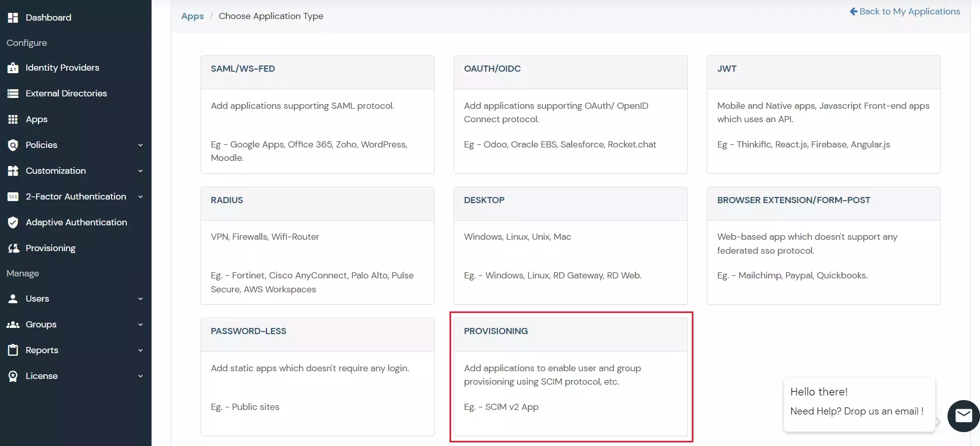The width and height of the screenshot is (980, 446).
Task: Choose the DESKTOP application type
Action: click(x=570, y=245)
